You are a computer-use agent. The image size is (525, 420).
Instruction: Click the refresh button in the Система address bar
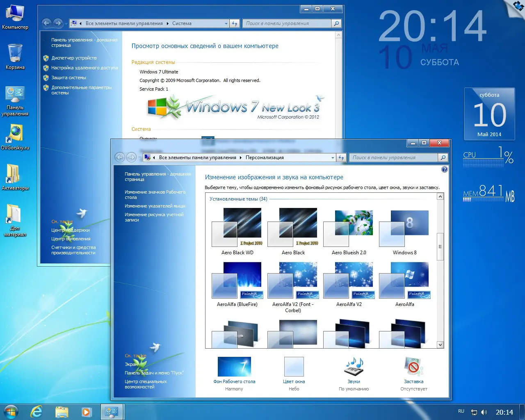[235, 23]
